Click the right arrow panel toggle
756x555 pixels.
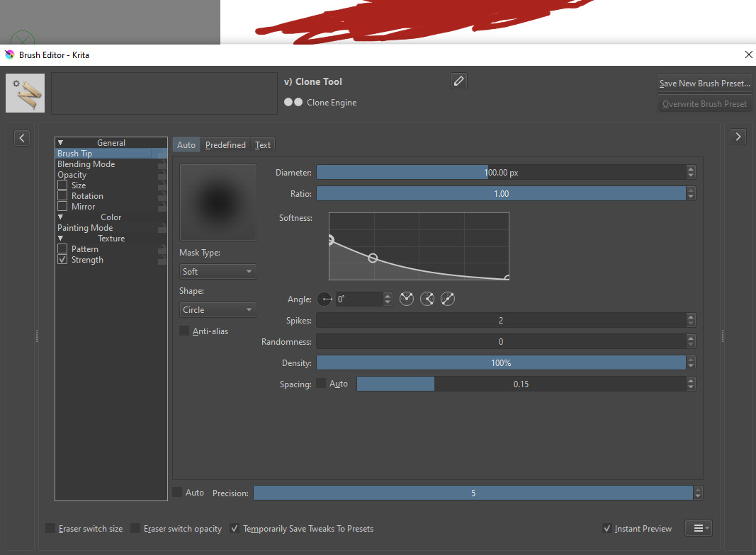(738, 137)
